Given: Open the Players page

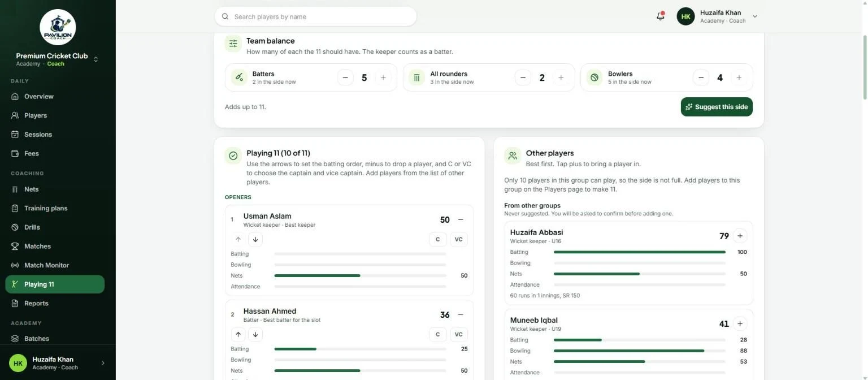Looking at the screenshot, I should 55,115.
